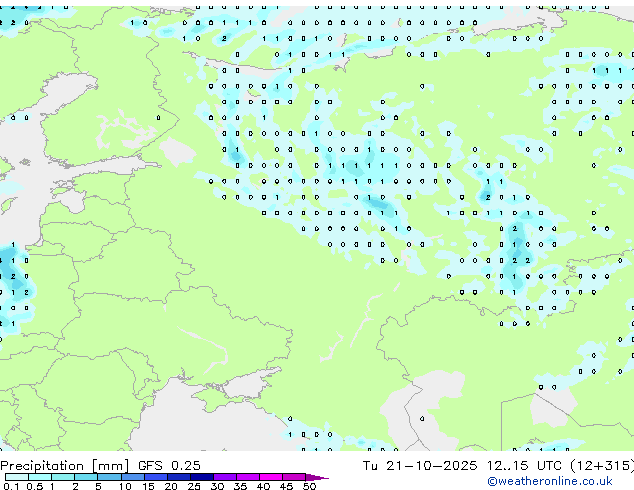Image resolution: width=634 pixels, height=490 pixels.
Task: Open the weatheronline.co.uk copyright link
Action: [x=549, y=481]
